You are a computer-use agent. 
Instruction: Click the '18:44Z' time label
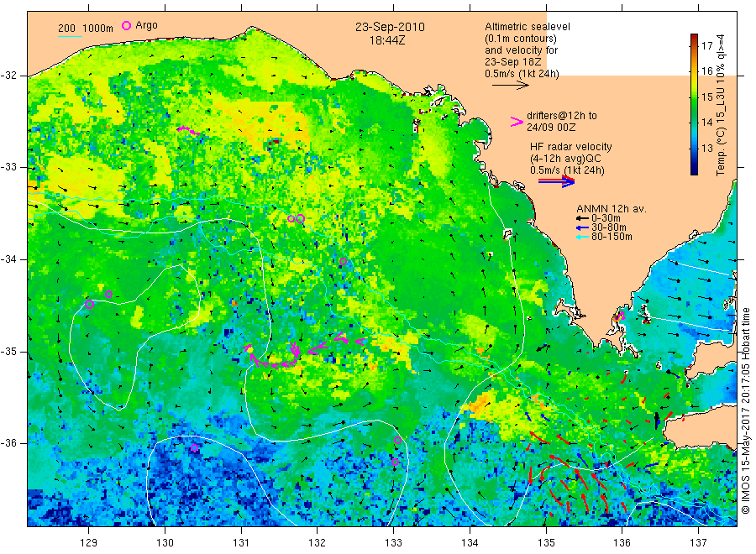click(387, 40)
